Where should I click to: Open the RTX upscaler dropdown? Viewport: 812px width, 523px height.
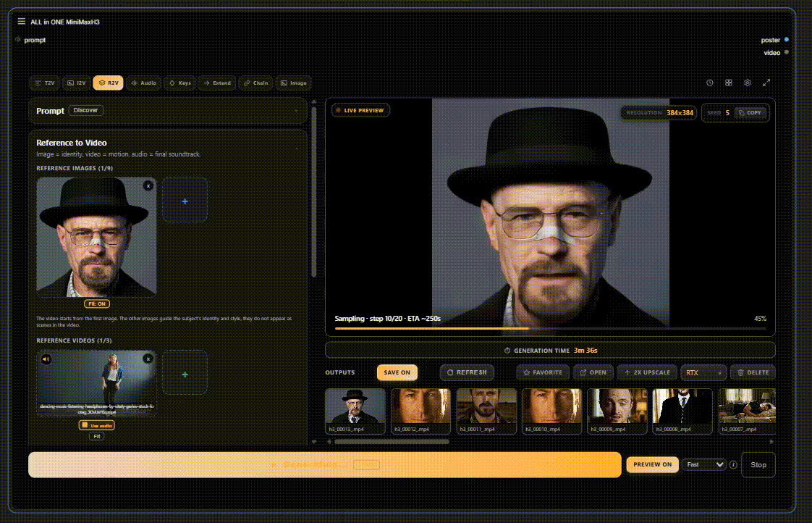(703, 372)
